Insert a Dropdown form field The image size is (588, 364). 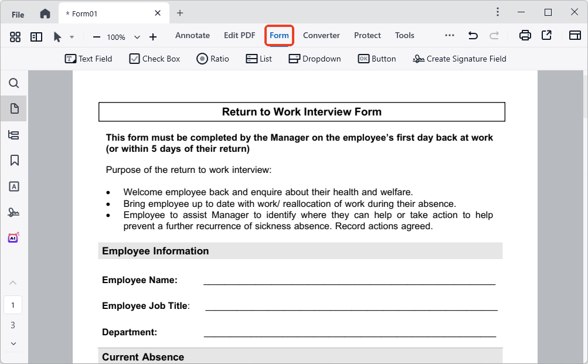[314, 58]
